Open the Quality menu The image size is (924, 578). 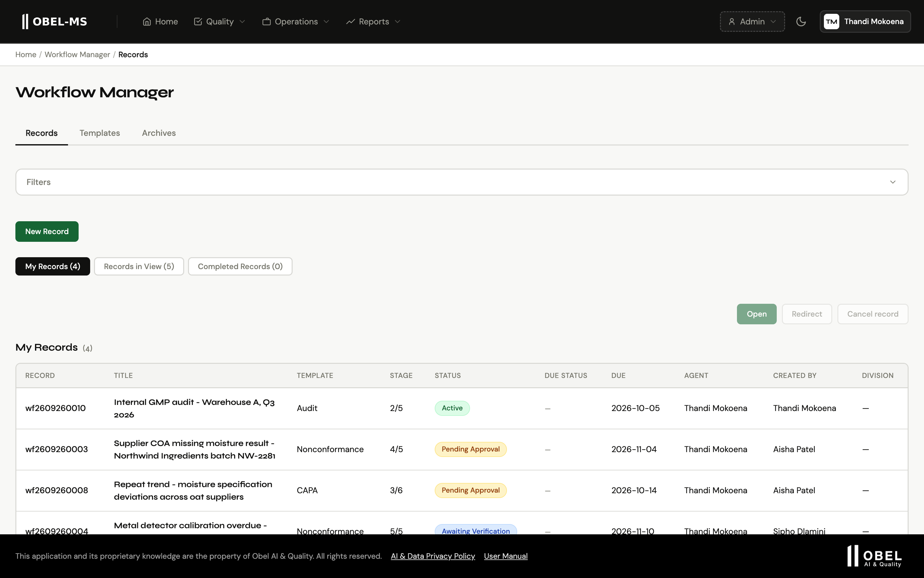click(x=219, y=22)
